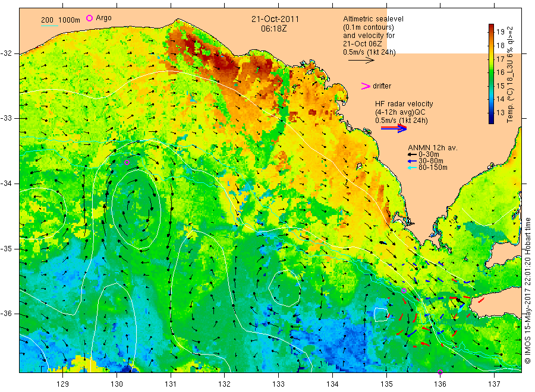Viewport: 535px width, 392px height.
Task: Click the 'Argo' legend label
Action: point(103,18)
